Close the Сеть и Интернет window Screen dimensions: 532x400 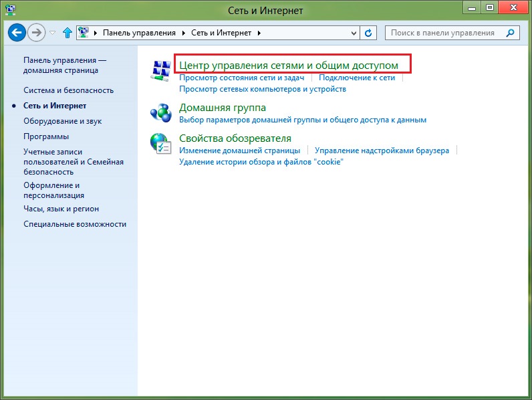tap(513, 7)
